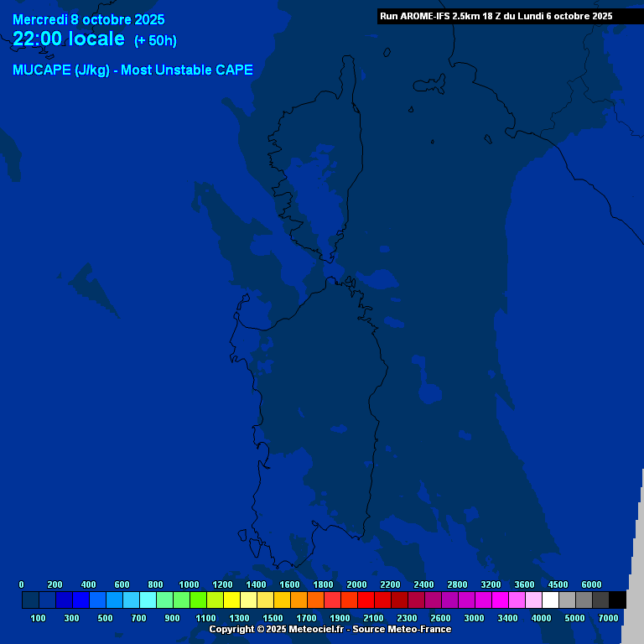644x644 pixels.
Task: Open the Meteociel.fr copyright text
Action: [x=330, y=629]
